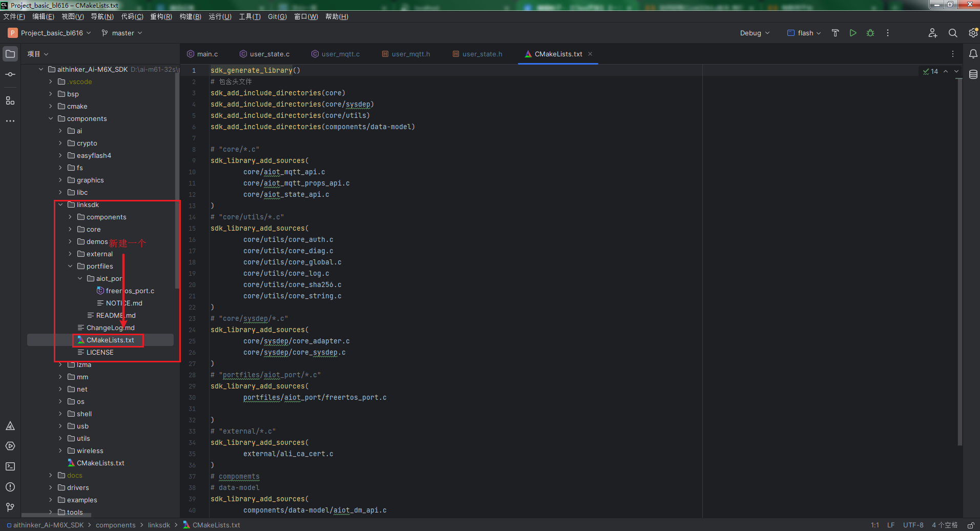The width and height of the screenshot is (980, 531).
Task: Expand the easyflash4 folder
Action: [60, 155]
